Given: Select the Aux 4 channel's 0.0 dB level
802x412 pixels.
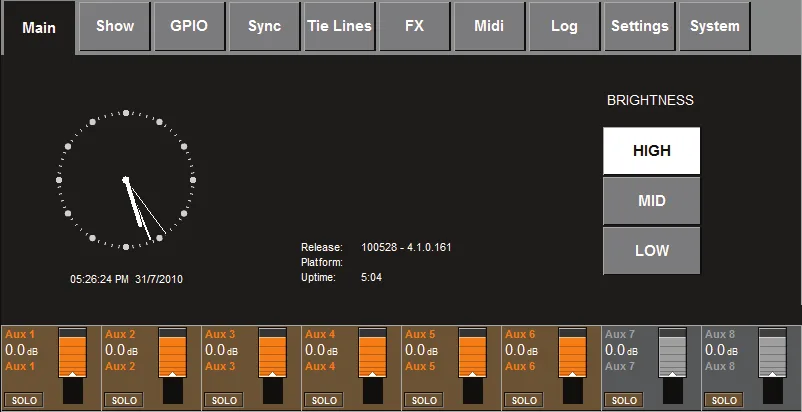Looking at the screenshot, I should (x=321, y=351).
